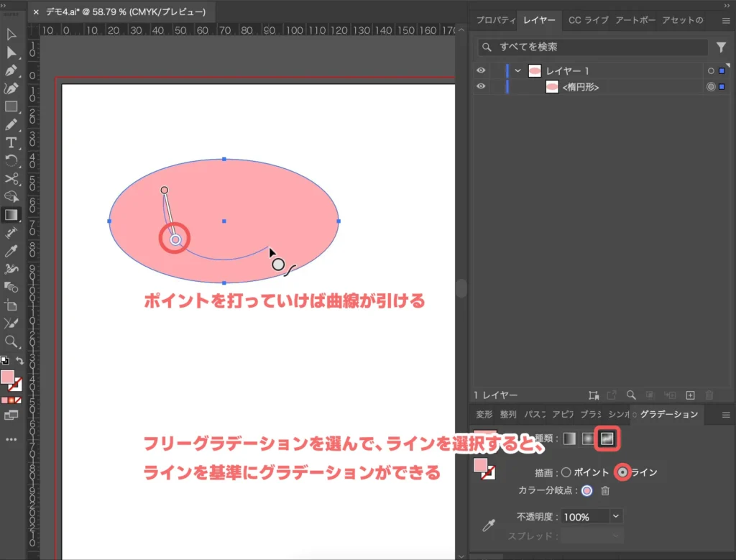Open the Layers panel hamburger menu
Image resolution: width=736 pixels, height=560 pixels.
tap(727, 21)
